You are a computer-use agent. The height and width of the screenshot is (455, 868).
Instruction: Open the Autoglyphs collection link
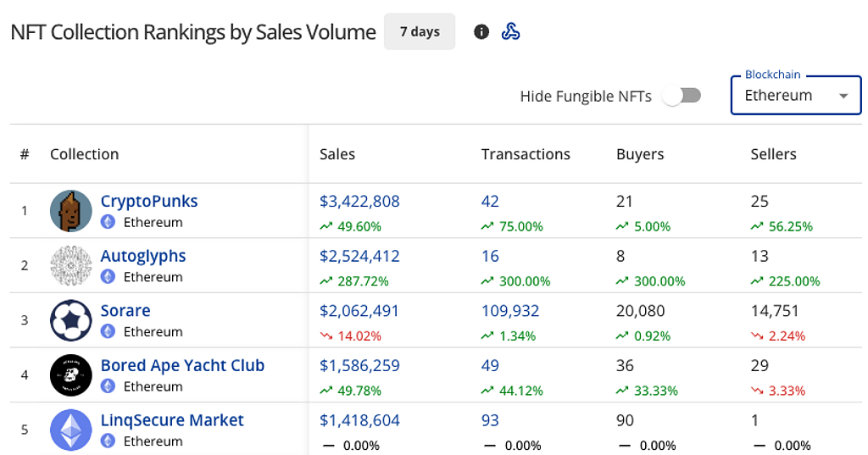[143, 256]
